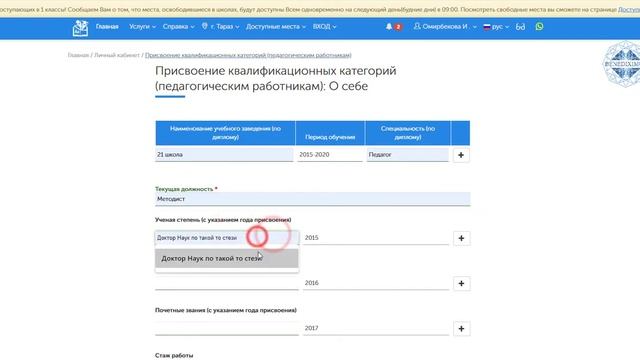Click the WhatsApp icon in the header
The width and height of the screenshot is (640, 360).
(539, 27)
